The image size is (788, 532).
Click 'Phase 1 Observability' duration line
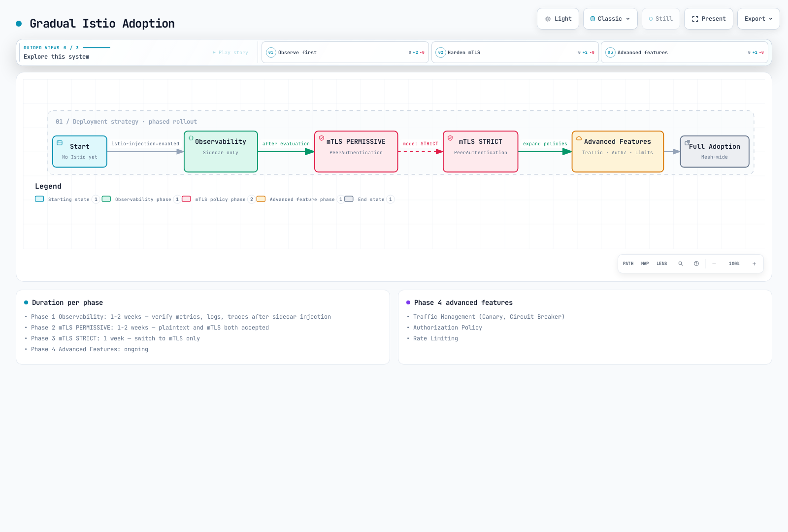coord(181,317)
